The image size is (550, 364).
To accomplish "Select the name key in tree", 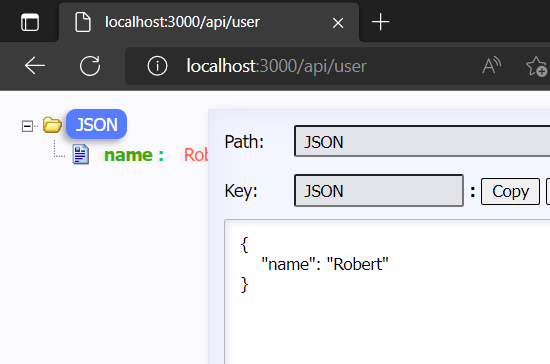I will pos(134,155).
